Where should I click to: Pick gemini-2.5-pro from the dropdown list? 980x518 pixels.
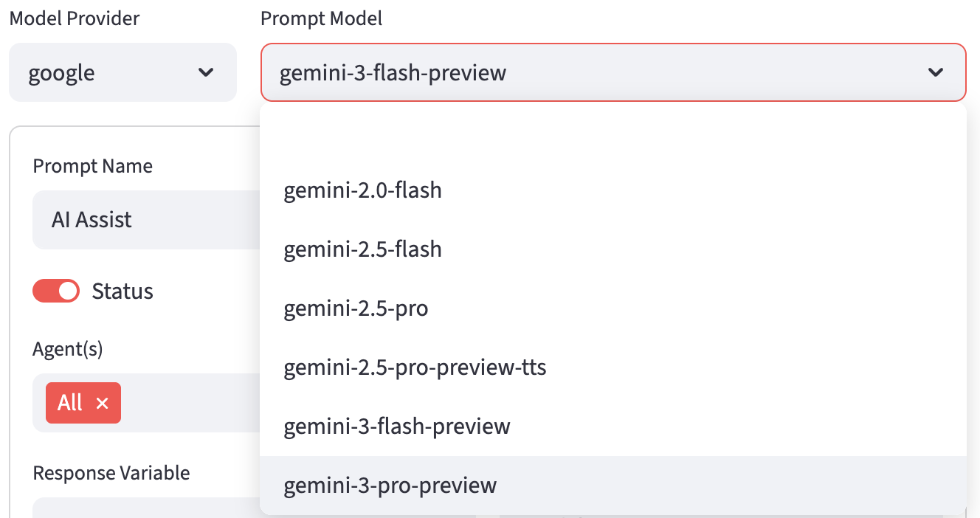coord(356,308)
